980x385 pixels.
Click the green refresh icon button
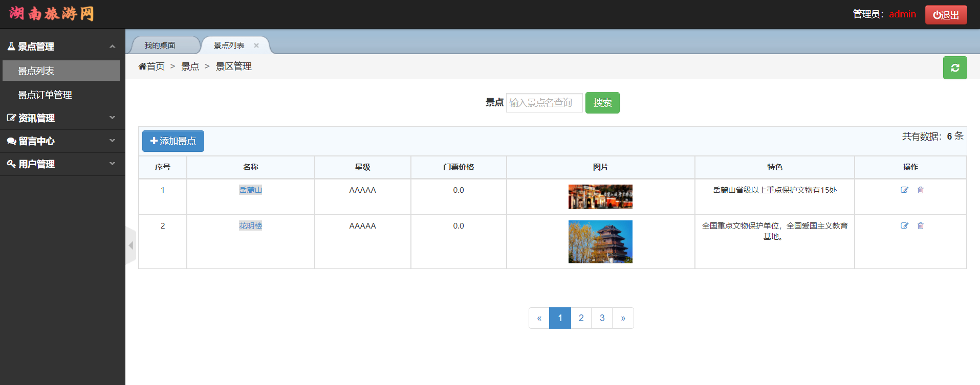[954, 68]
